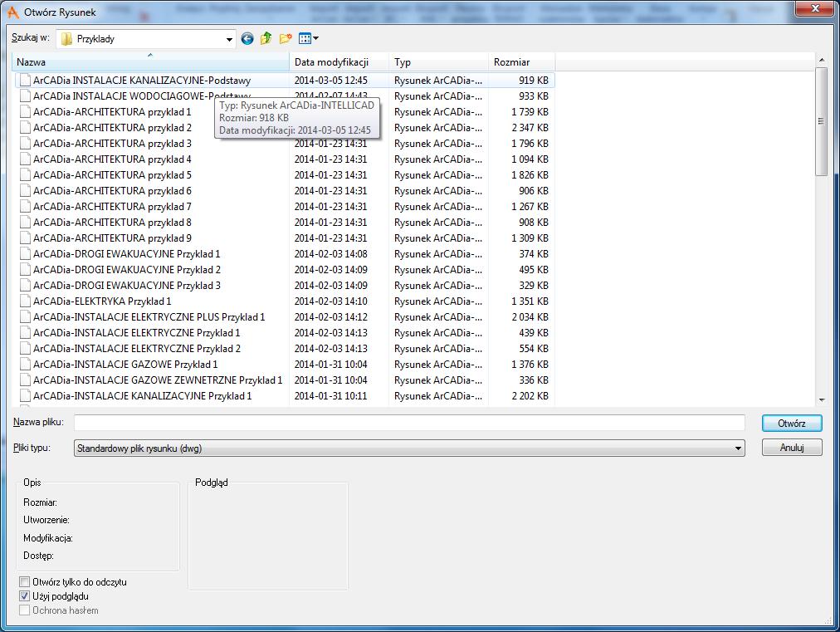Open the Pliki typu file type dropdown
Screen dimensions: 840x632
click(739, 448)
